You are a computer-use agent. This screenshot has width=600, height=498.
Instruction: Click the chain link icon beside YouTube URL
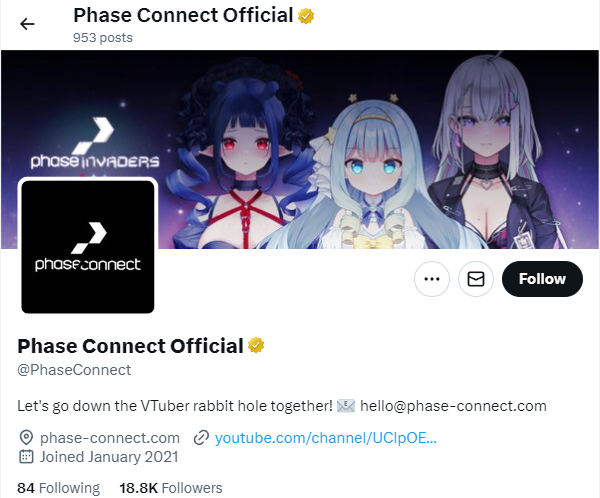coord(201,438)
